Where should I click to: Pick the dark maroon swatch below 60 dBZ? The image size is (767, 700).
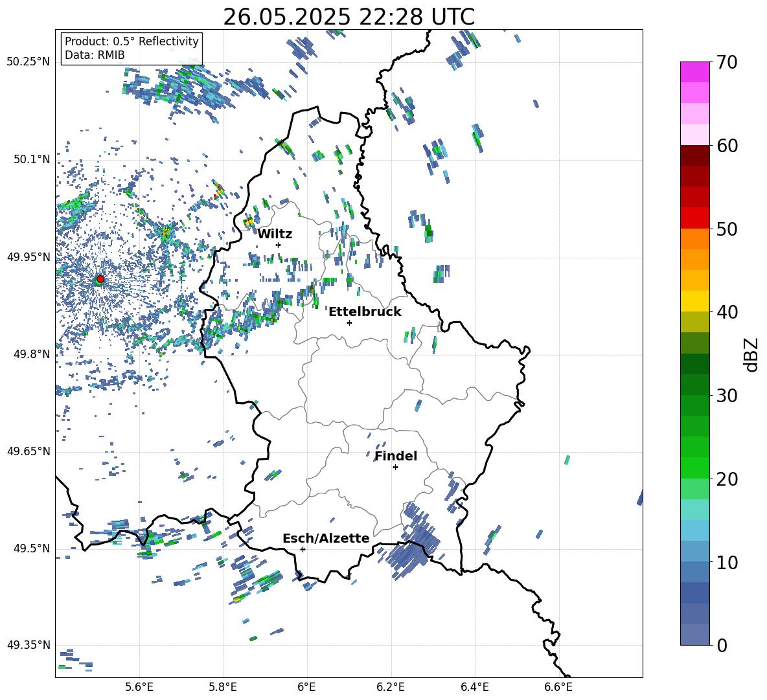click(694, 155)
